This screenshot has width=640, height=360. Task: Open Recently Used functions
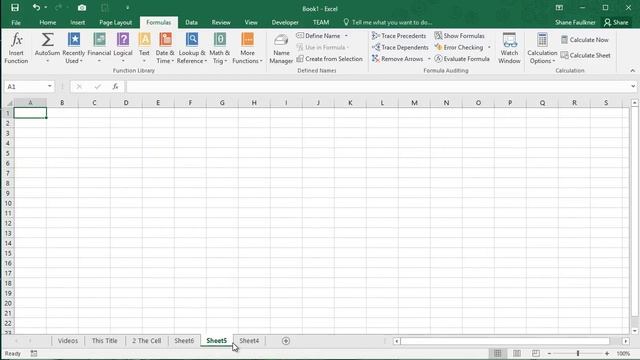(x=73, y=48)
